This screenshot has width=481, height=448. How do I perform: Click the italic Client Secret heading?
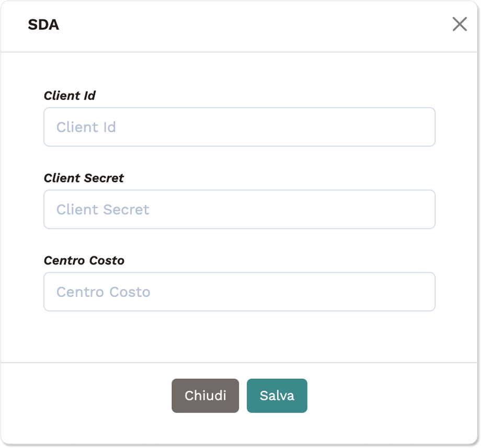click(84, 178)
